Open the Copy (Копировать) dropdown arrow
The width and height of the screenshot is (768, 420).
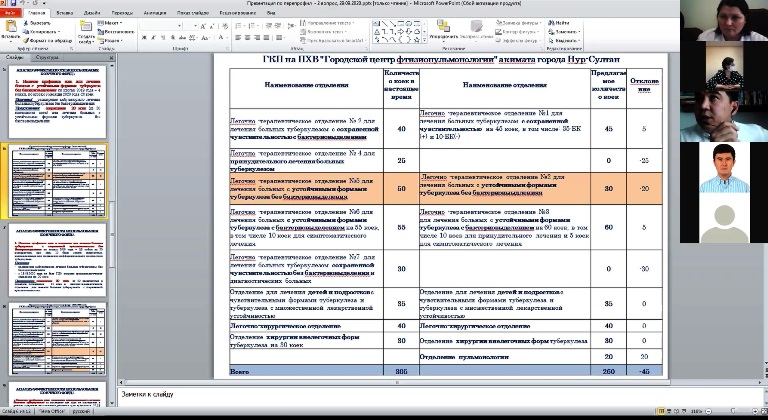pos(59,32)
